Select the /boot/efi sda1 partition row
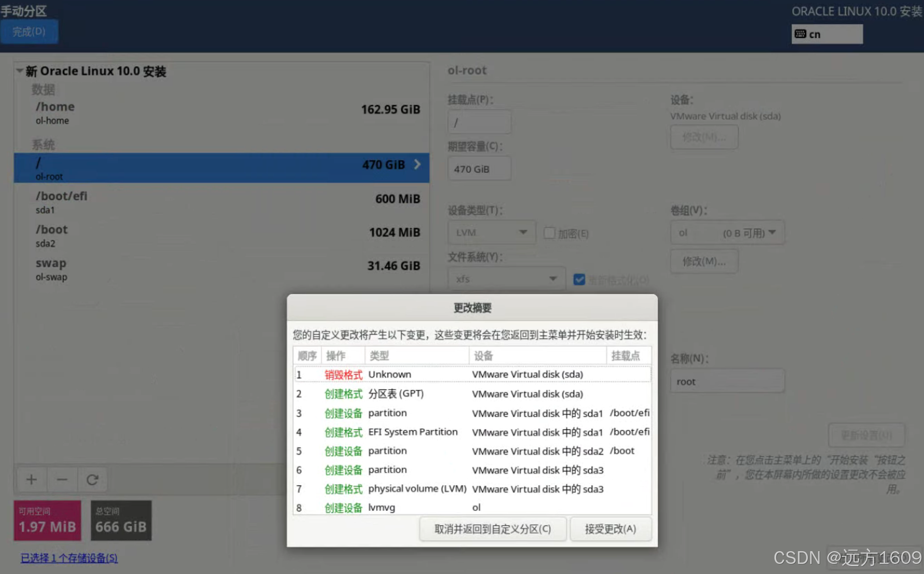The height and width of the screenshot is (574, 924). [x=221, y=202]
